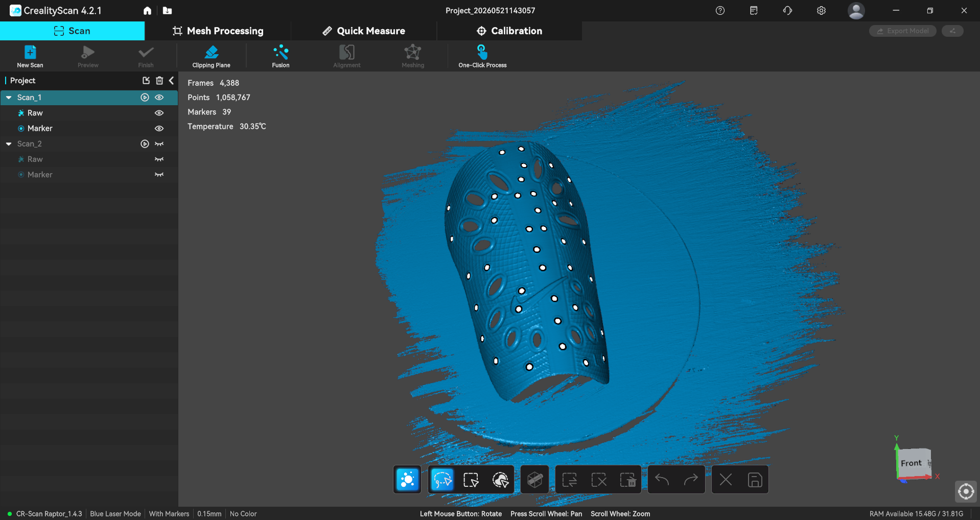Collapse the Scan_1 tree node

point(9,98)
